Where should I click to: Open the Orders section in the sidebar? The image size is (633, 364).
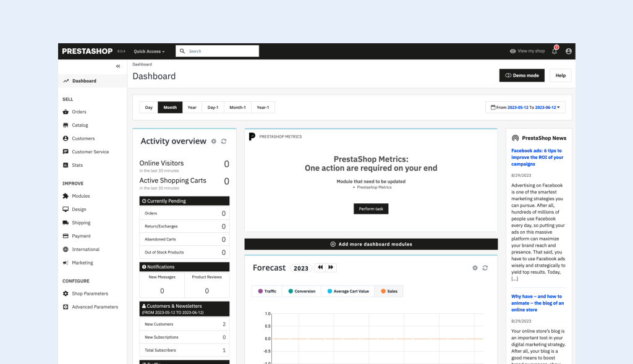point(78,112)
